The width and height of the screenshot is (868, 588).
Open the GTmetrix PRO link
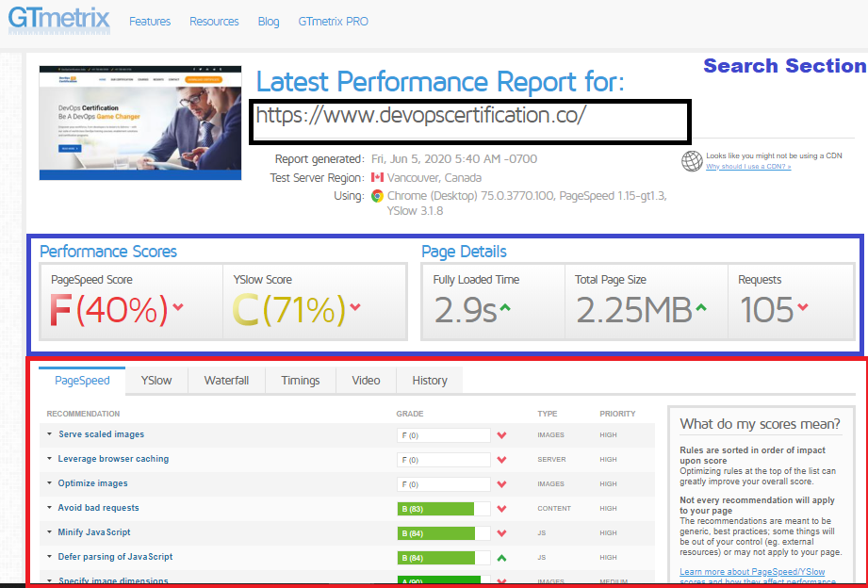334,22
